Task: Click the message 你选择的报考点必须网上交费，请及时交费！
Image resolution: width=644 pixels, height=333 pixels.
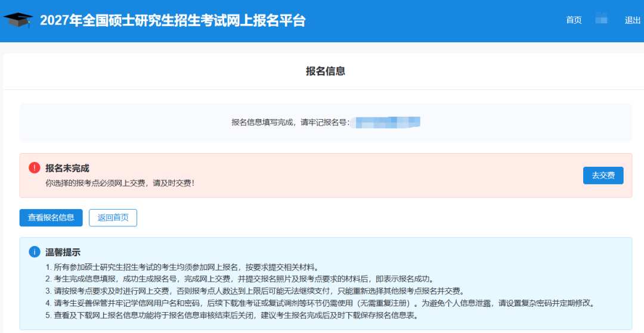Action: click(119, 183)
